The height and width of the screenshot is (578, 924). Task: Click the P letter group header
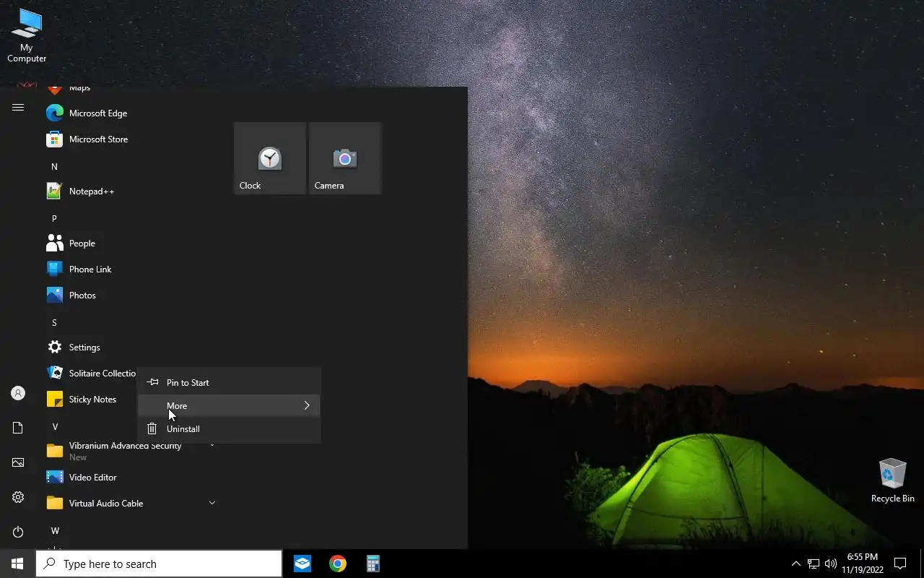(54, 218)
